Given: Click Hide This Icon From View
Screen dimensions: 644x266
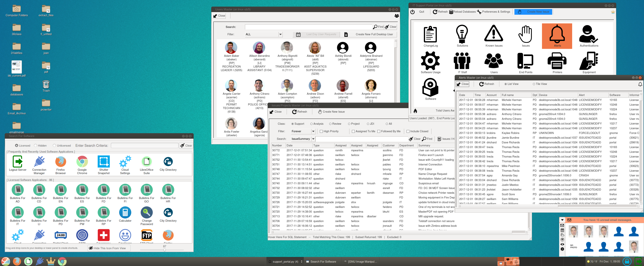Looking at the screenshot, I should tap(109, 248).
